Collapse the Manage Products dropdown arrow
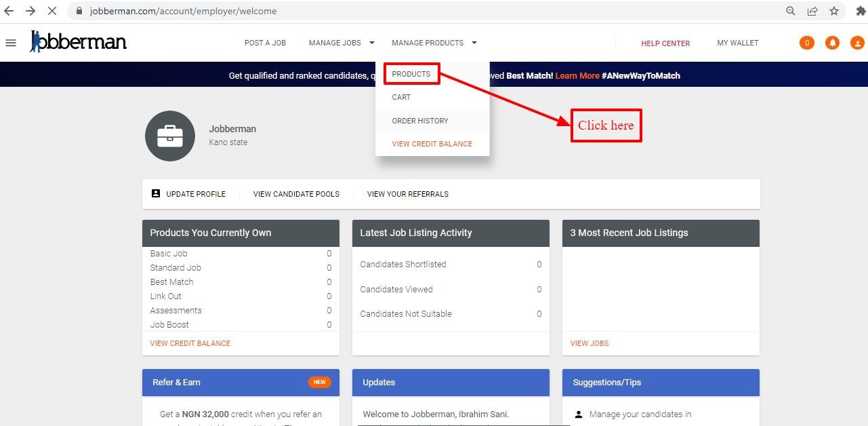 coord(474,43)
